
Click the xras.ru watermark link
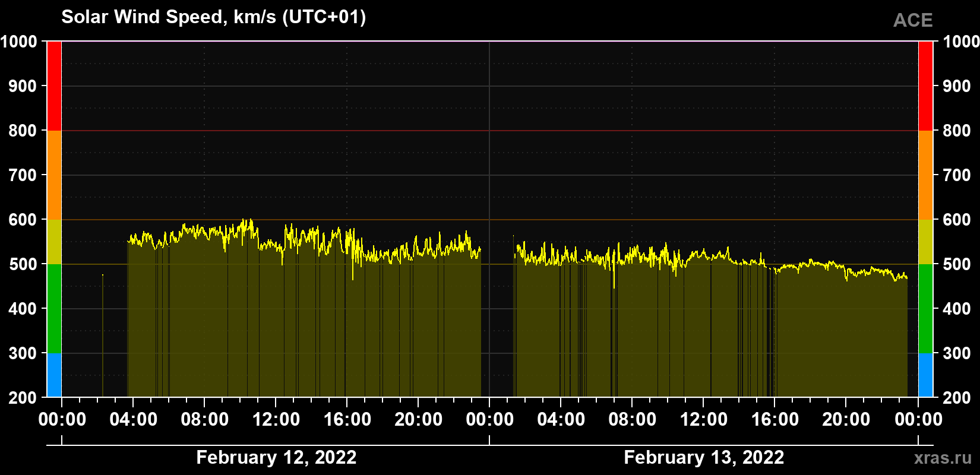tap(943, 458)
